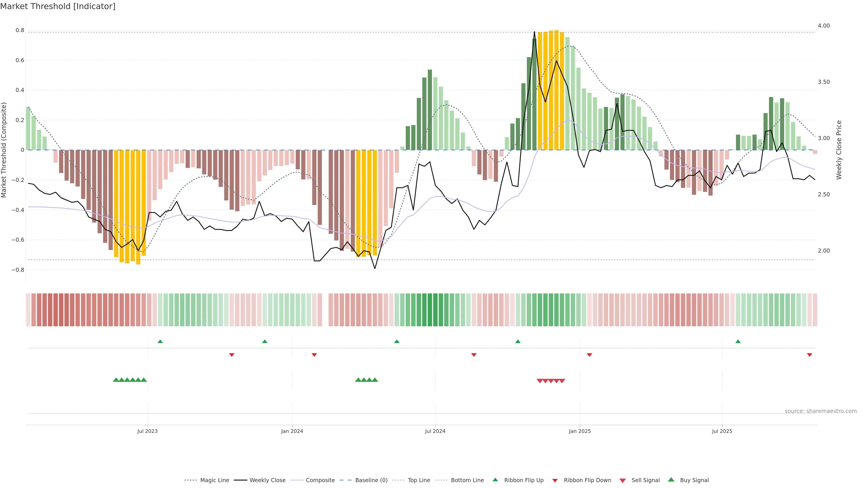Click the Jan 2024 x-axis label

pyautogui.click(x=292, y=431)
